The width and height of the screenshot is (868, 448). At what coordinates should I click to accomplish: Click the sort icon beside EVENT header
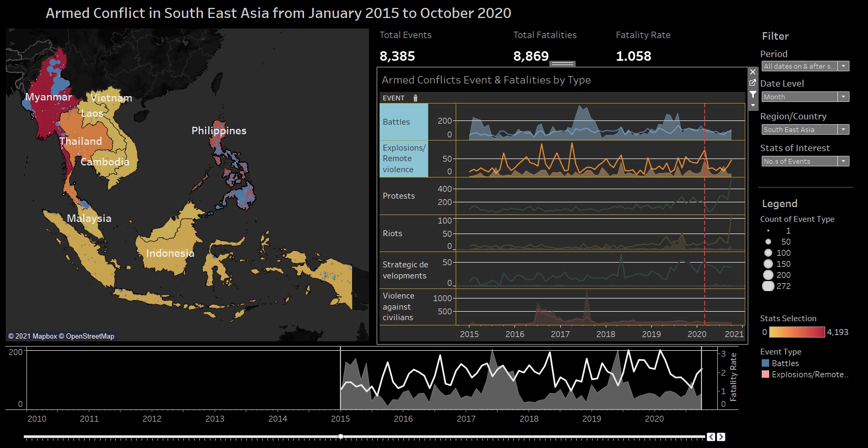[x=415, y=98]
